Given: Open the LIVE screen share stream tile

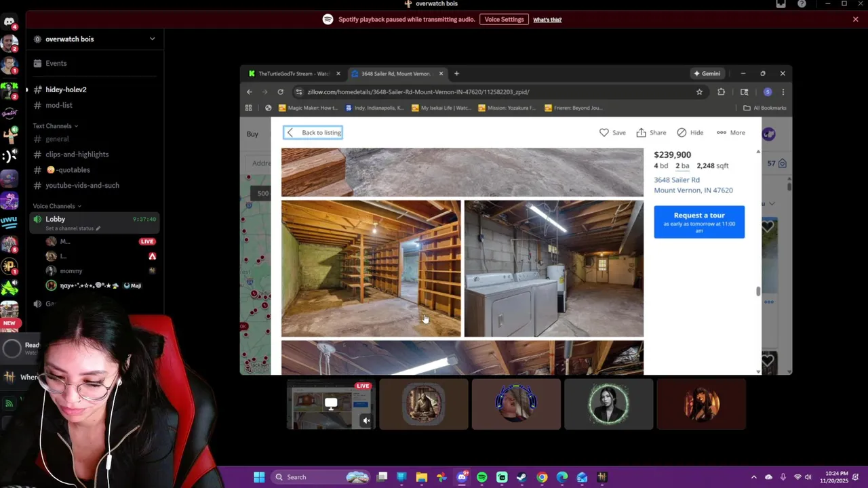Looking at the screenshot, I should click(x=330, y=405).
